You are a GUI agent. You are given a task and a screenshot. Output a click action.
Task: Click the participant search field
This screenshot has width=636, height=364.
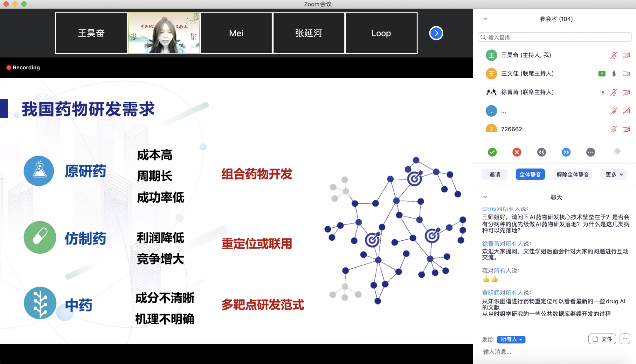555,37
